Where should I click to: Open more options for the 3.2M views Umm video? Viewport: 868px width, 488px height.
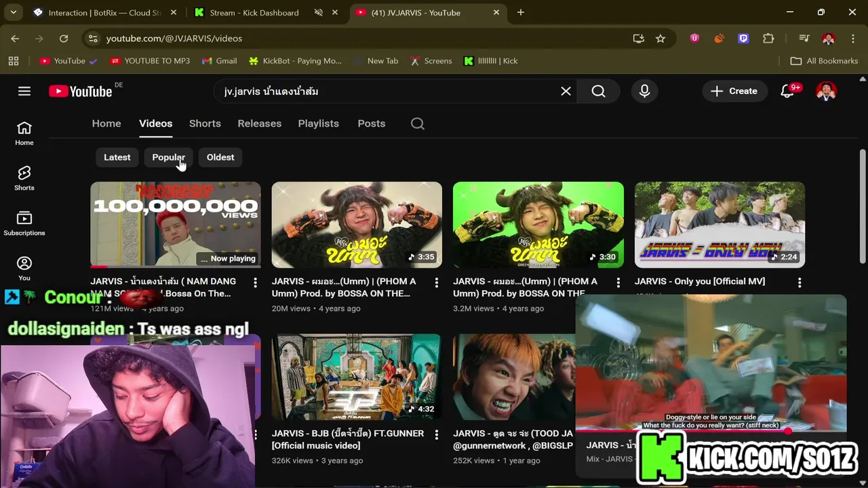618,282
